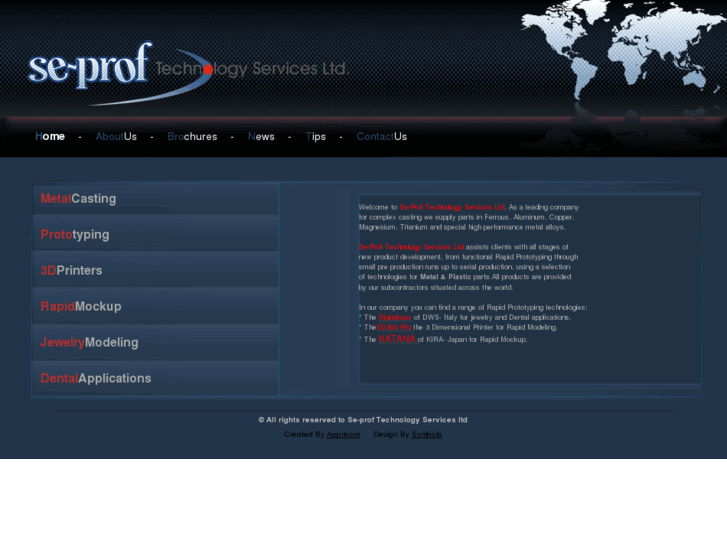Click the se-prof logo
The width and height of the screenshot is (727, 545).
tap(90, 66)
